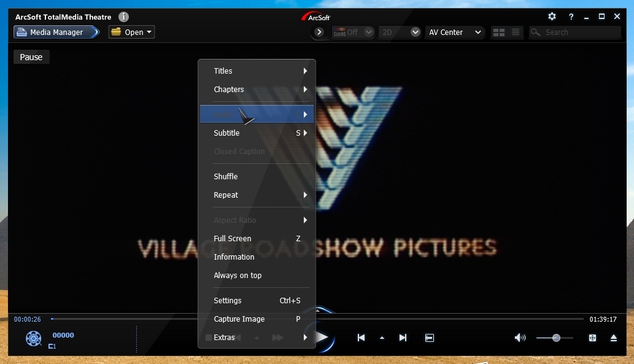Choose Shuffle from the context menu

tap(257, 176)
